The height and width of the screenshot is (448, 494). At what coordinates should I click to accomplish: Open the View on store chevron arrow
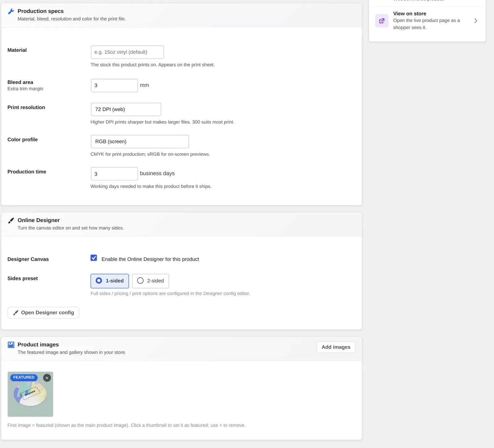point(476,21)
